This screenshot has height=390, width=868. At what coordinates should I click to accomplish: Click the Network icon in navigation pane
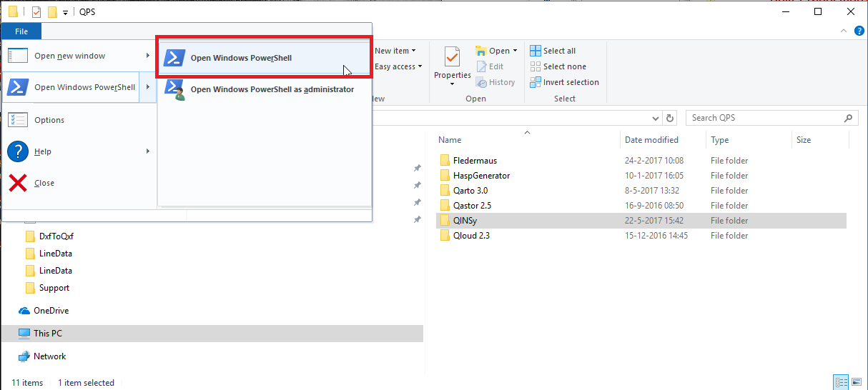click(24, 356)
